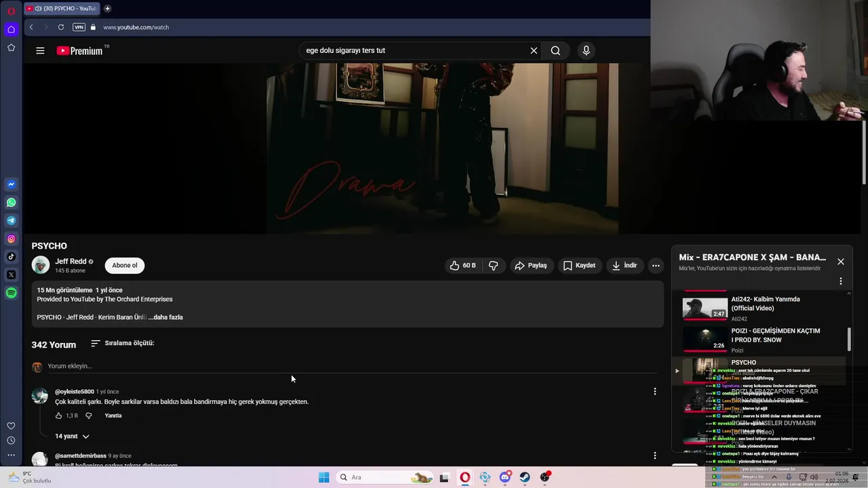Click the Yorum ekleyin comment field
This screenshot has width=868, height=488.
coord(352,366)
